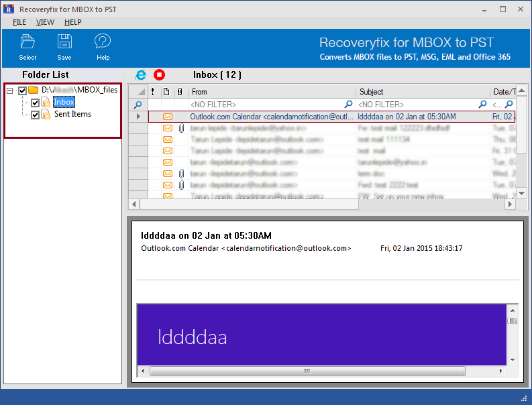Click the preview pane scroll down arrow

(513, 360)
